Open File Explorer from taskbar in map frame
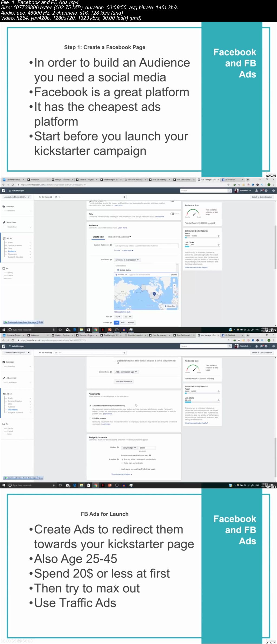Viewport: 277px width, 644px height. 81,330
